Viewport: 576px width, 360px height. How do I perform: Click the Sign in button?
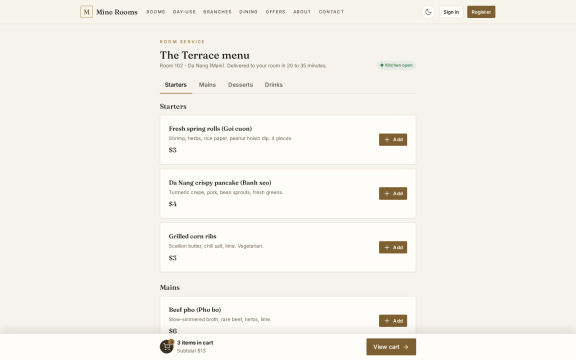(451, 12)
